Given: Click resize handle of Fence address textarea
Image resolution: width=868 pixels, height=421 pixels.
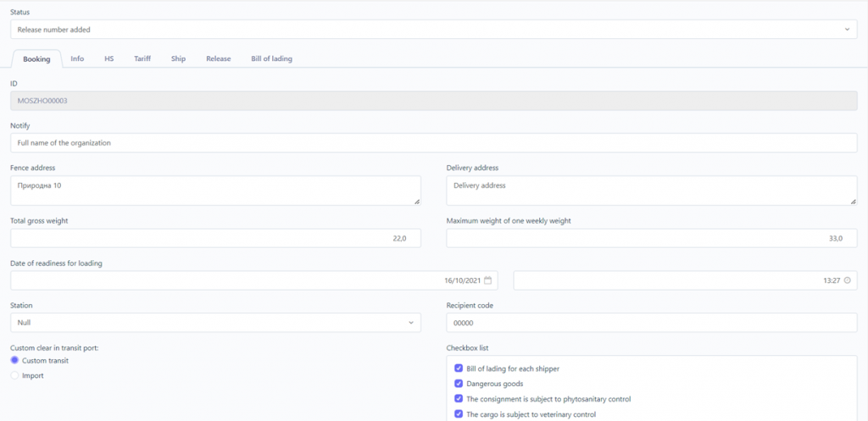Looking at the screenshot, I should coord(417,202).
